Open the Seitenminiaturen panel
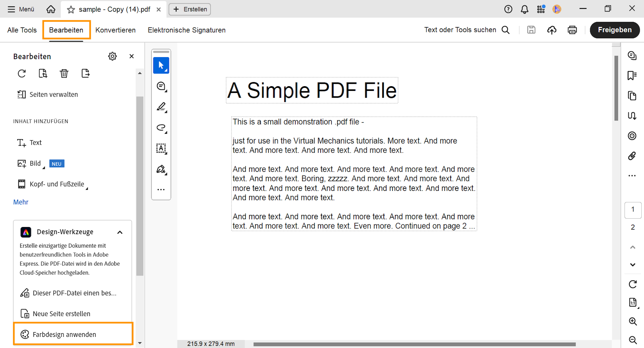The image size is (644, 348). [632, 96]
